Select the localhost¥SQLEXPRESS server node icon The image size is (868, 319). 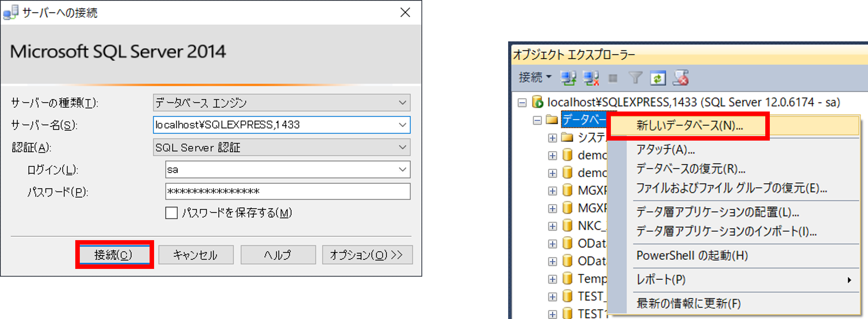pyautogui.click(x=538, y=102)
